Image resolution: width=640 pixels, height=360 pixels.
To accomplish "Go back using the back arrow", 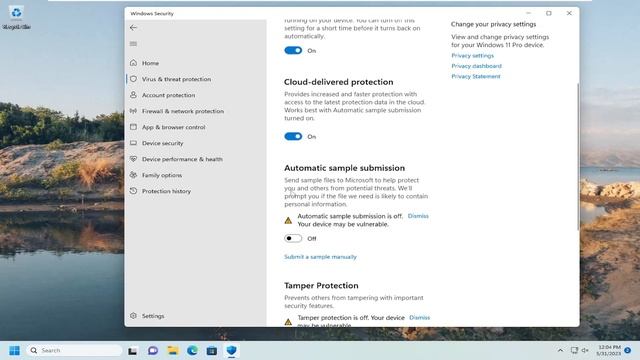I will click(x=133, y=28).
